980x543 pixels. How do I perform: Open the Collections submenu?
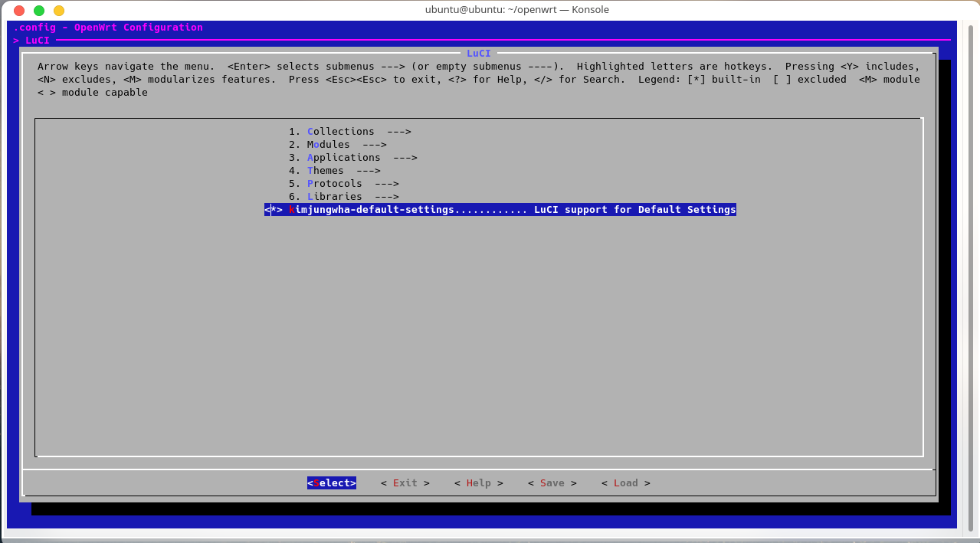[350, 132]
